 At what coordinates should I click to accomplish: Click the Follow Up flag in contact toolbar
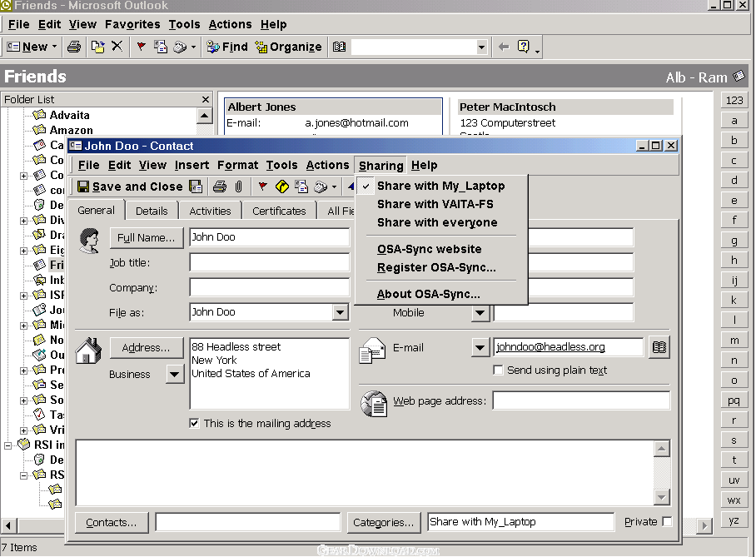coord(262,186)
